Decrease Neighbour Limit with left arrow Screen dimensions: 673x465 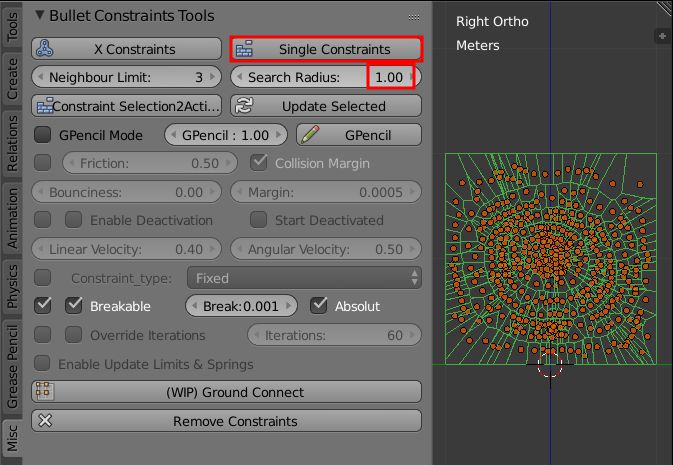tap(41, 77)
